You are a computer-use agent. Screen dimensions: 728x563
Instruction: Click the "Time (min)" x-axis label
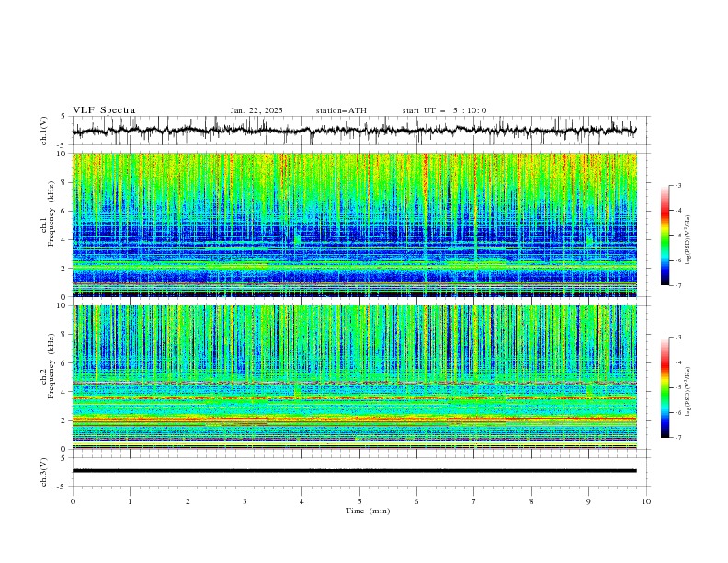[x=368, y=511]
